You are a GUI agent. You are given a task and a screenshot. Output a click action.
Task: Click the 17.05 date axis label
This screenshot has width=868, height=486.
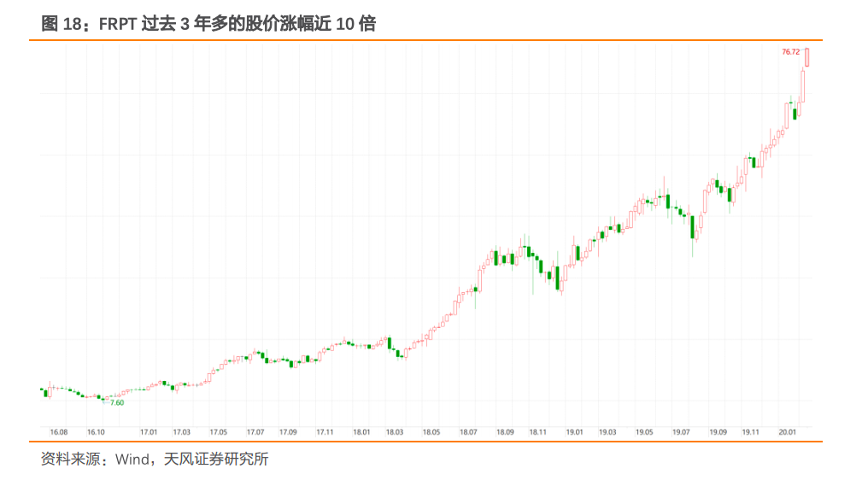point(218,431)
